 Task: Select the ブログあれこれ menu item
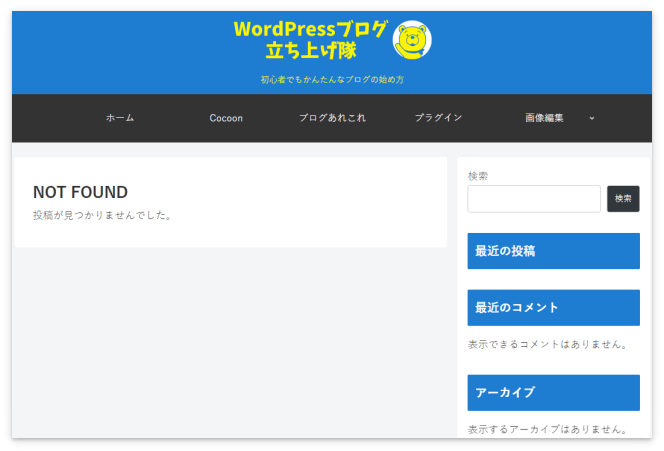point(332,118)
